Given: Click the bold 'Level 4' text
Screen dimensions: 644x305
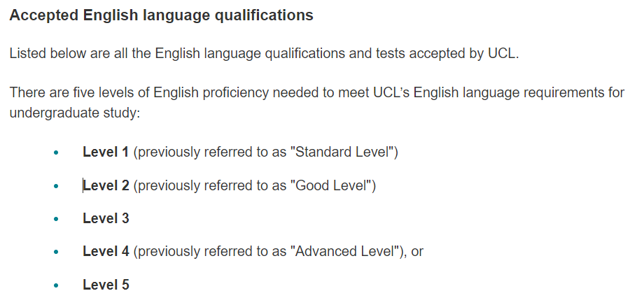Looking at the screenshot, I should point(106,251).
